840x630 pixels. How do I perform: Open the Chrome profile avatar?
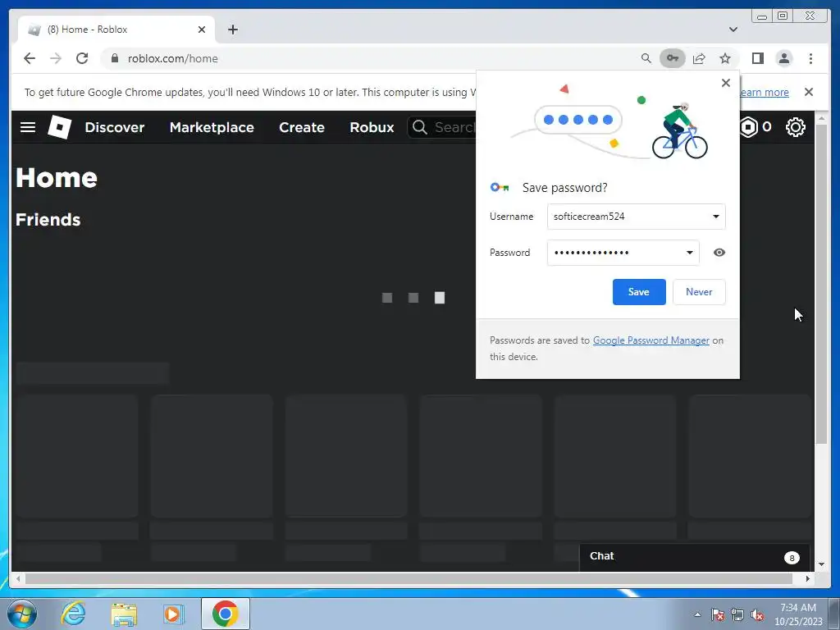[783, 58]
